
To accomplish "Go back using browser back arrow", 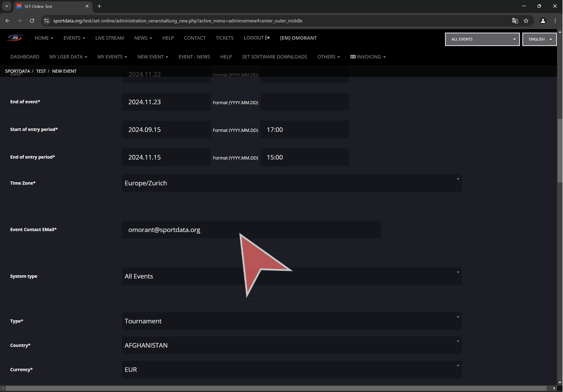I will [8, 21].
